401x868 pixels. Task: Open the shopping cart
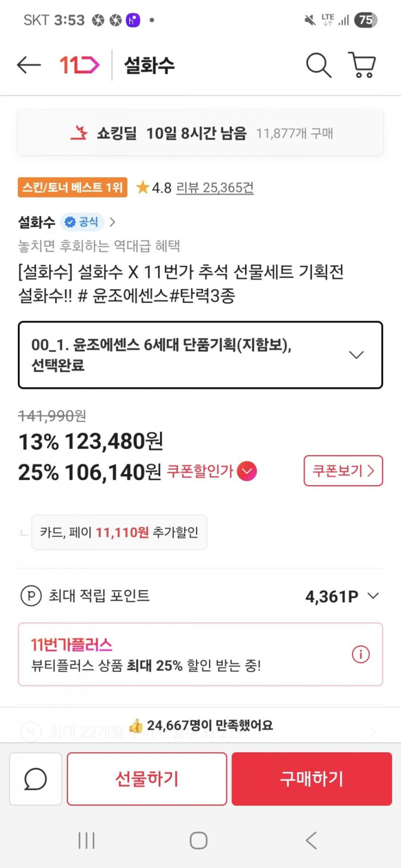[x=362, y=65]
